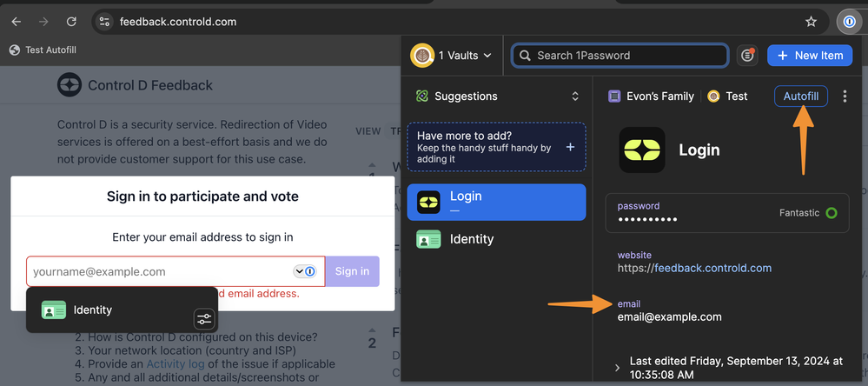Open inline menu settings sliders icon
This screenshot has height=386, width=868.
click(x=203, y=319)
